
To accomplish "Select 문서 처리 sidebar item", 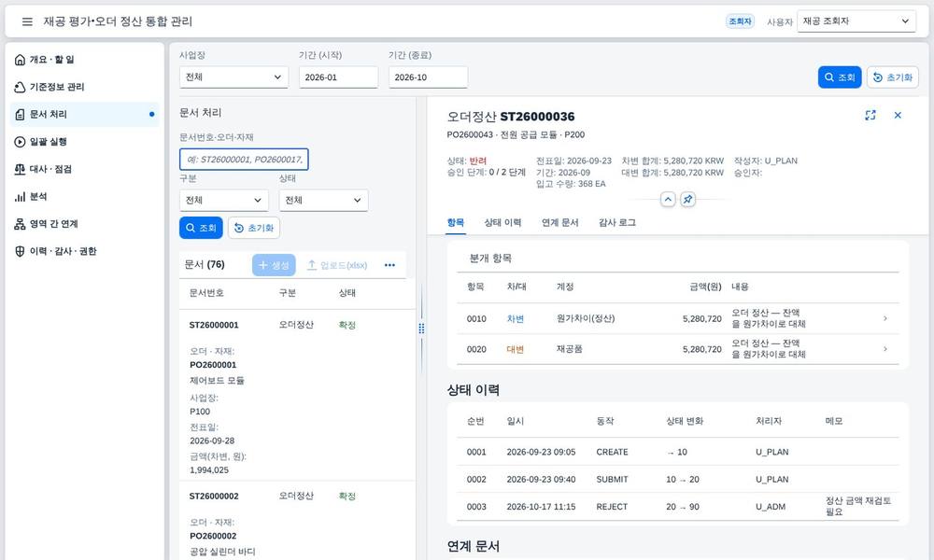I will 85,114.
